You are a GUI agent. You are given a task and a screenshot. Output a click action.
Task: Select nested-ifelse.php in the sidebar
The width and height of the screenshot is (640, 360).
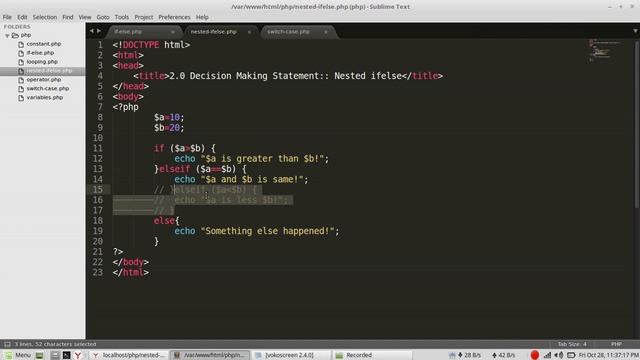pos(49,71)
